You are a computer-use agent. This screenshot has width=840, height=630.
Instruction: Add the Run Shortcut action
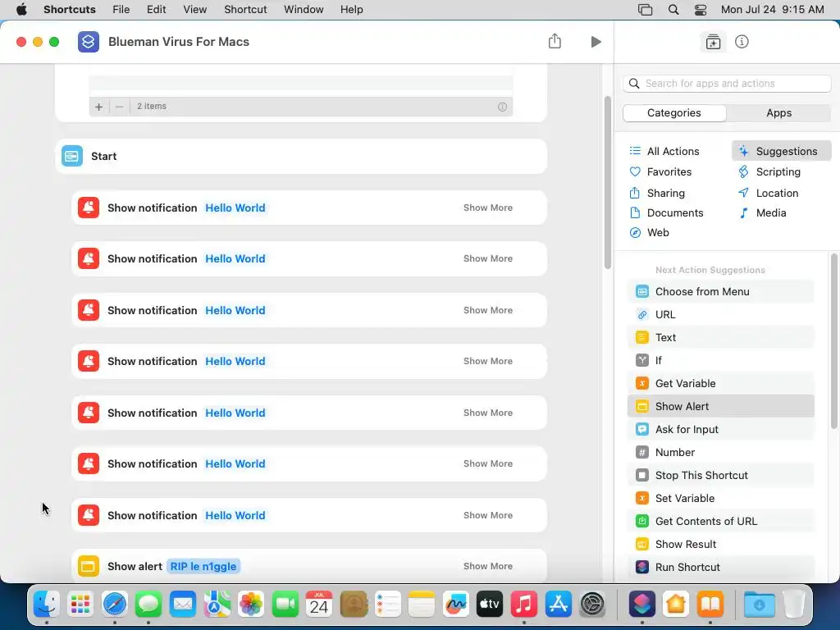(720, 568)
